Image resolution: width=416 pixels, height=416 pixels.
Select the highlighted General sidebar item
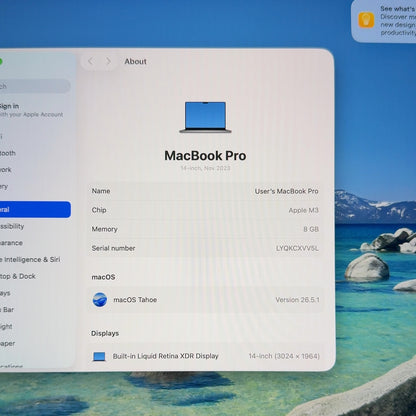pyautogui.click(x=35, y=209)
